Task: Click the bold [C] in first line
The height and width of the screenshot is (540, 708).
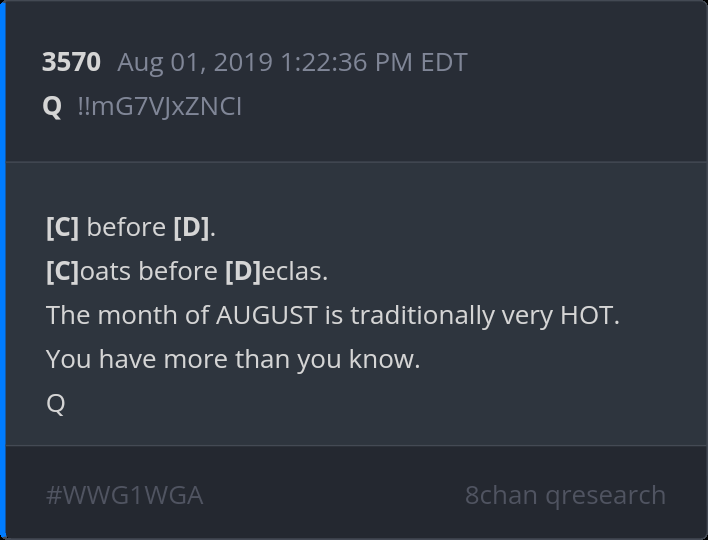Action: tap(62, 227)
